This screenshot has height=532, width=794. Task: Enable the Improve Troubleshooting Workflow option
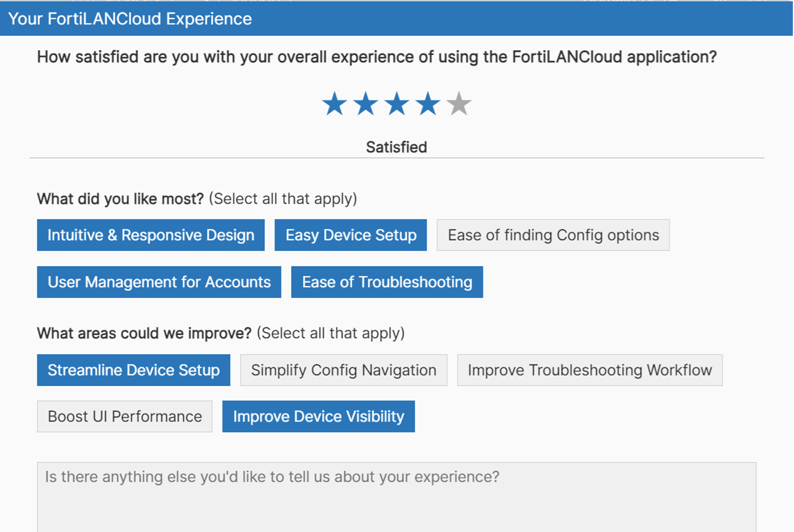(x=590, y=370)
